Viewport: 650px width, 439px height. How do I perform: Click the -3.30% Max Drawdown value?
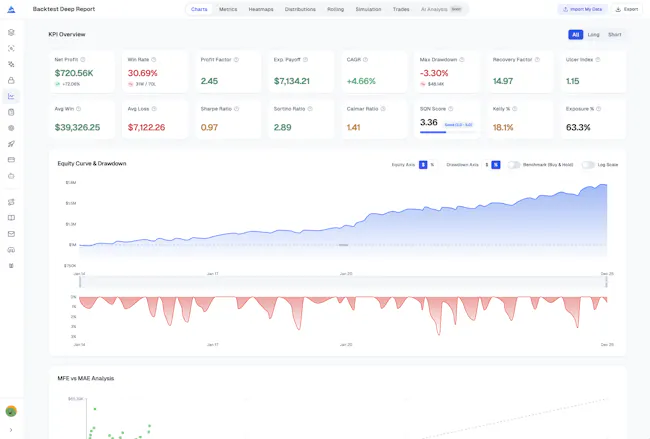(434, 73)
